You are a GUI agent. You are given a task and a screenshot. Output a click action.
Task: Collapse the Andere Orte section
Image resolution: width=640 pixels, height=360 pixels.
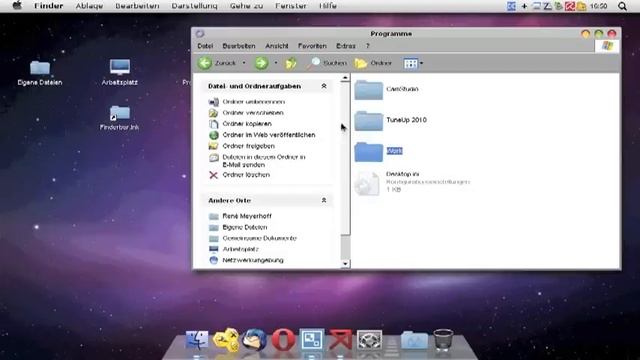(x=324, y=200)
